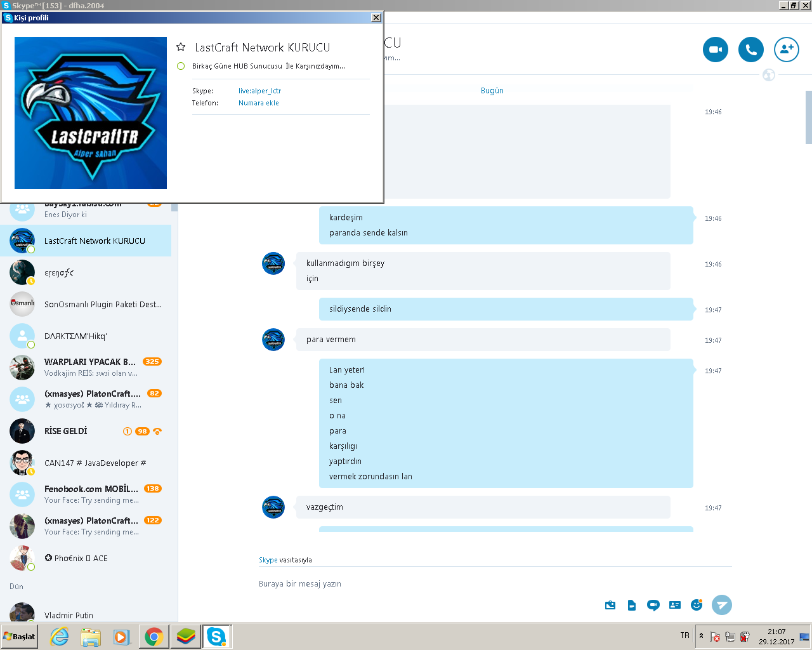812x650 pixels.
Task: Send a video message using the bubble icon
Action: (x=653, y=605)
